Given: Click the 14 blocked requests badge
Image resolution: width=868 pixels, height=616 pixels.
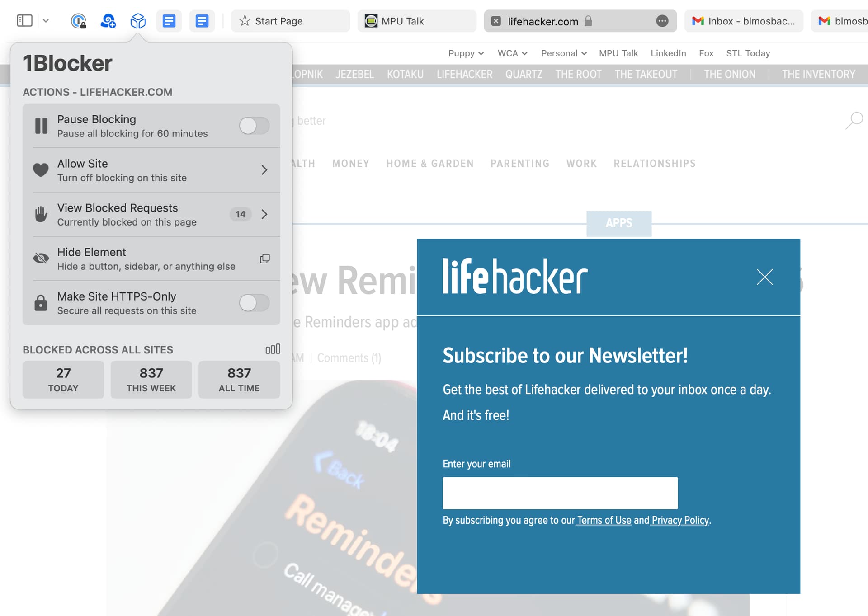Looking at the screenshot, I should pos(241,214).
